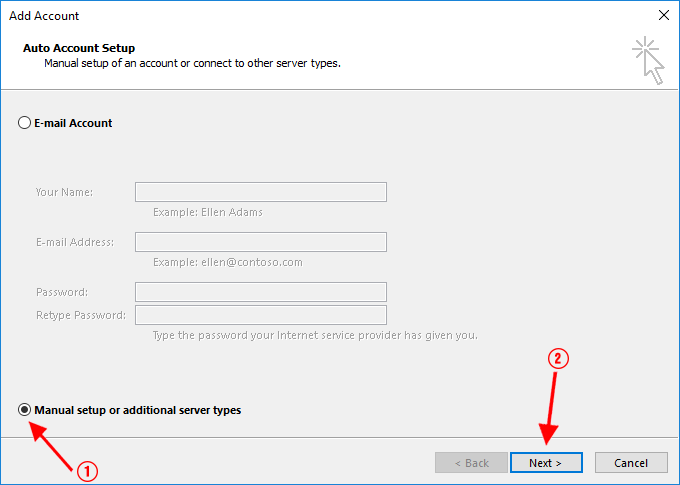Select the E-mail Account radio button
680x485 pixels.
[24, 123]
